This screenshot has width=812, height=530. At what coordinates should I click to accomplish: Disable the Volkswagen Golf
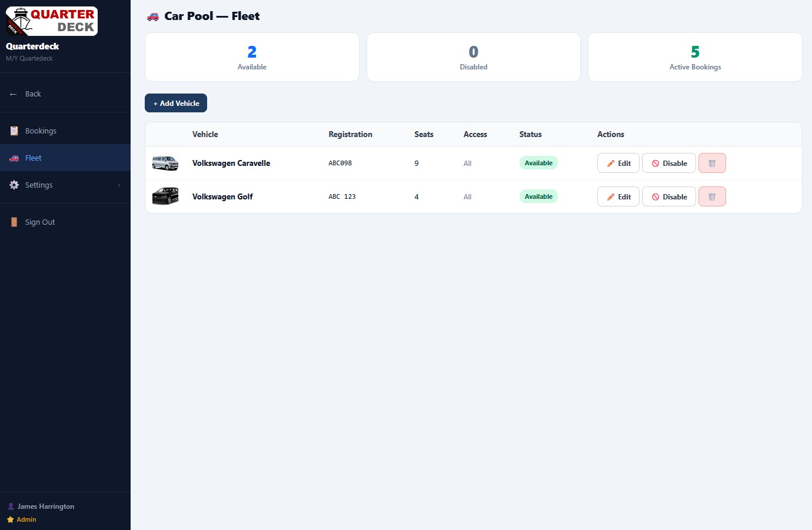click(x=669, y=197)
